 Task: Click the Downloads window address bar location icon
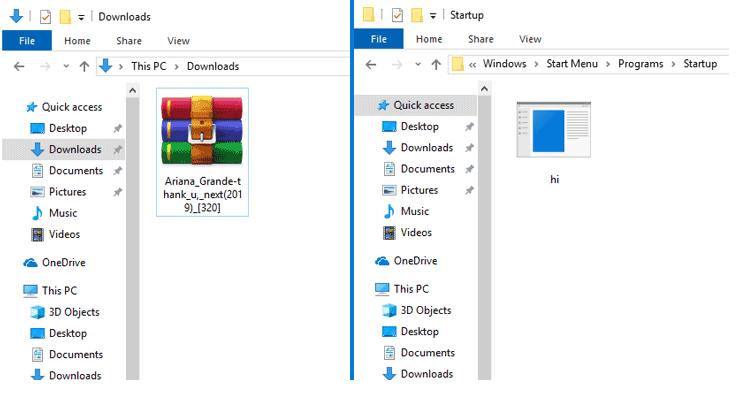106,66
